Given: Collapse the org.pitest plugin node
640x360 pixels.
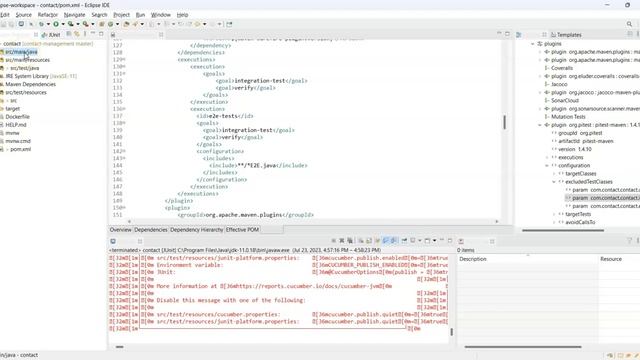Looking at the screenshot, I should pos(540,125).
